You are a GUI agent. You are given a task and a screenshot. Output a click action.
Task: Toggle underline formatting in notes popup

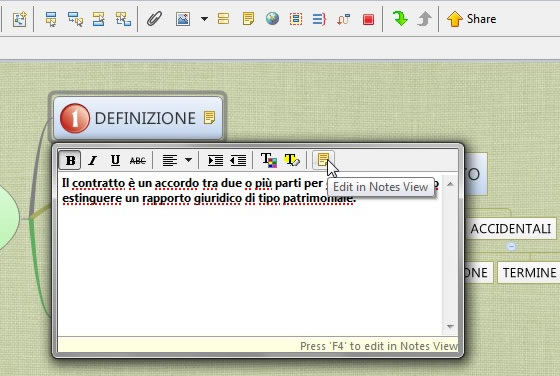pos(115,160)
